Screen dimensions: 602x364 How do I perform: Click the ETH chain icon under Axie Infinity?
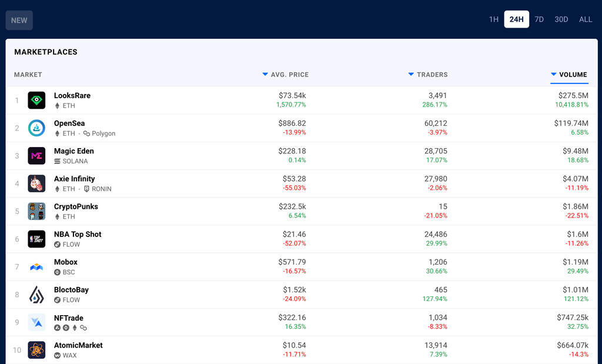tap(57, 189)
